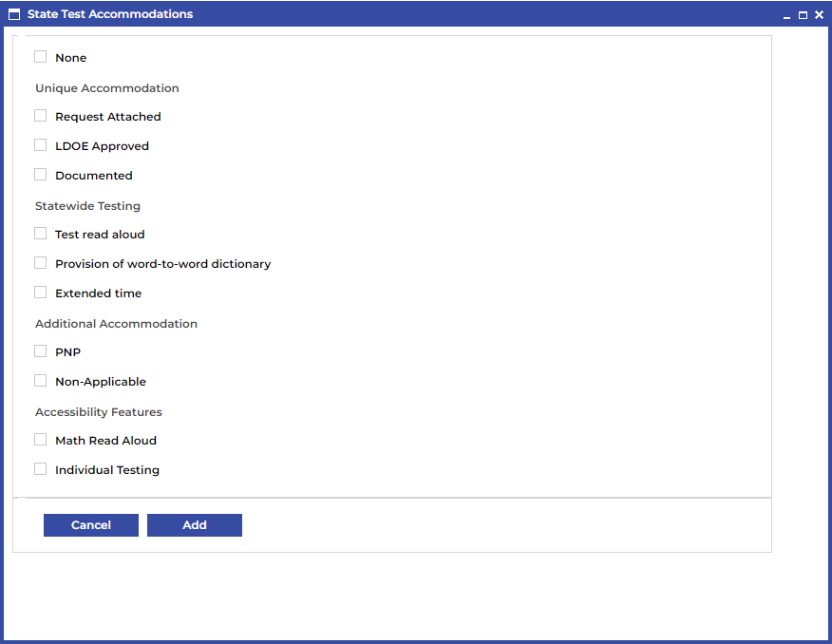Tick the LDOE Approved checkbox
The height and width of the screenshot is (644, 832).
coord(41,145)
